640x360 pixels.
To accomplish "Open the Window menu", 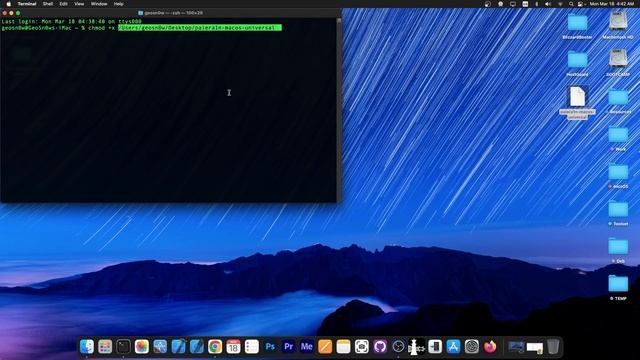I will [x=99, y=4].
